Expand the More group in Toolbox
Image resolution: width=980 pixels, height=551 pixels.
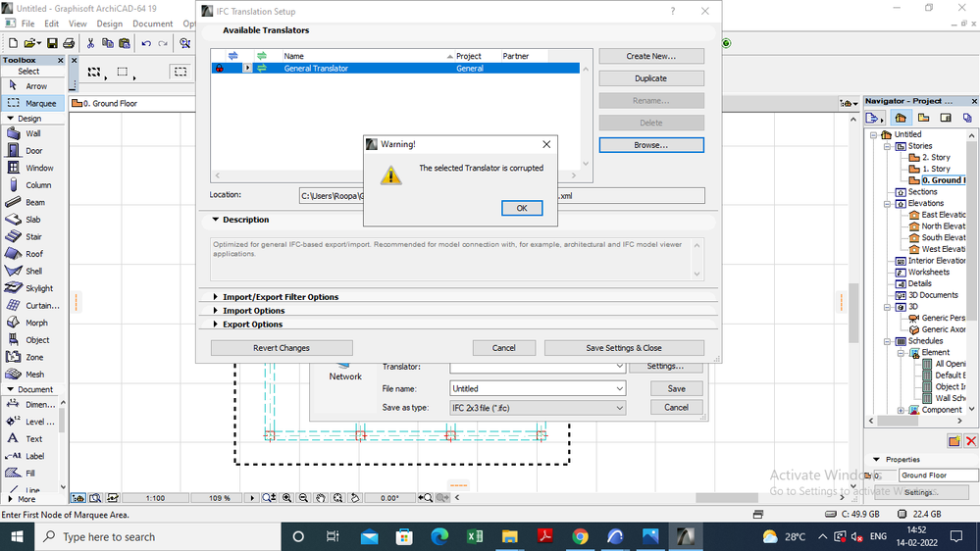pos(10,499)
